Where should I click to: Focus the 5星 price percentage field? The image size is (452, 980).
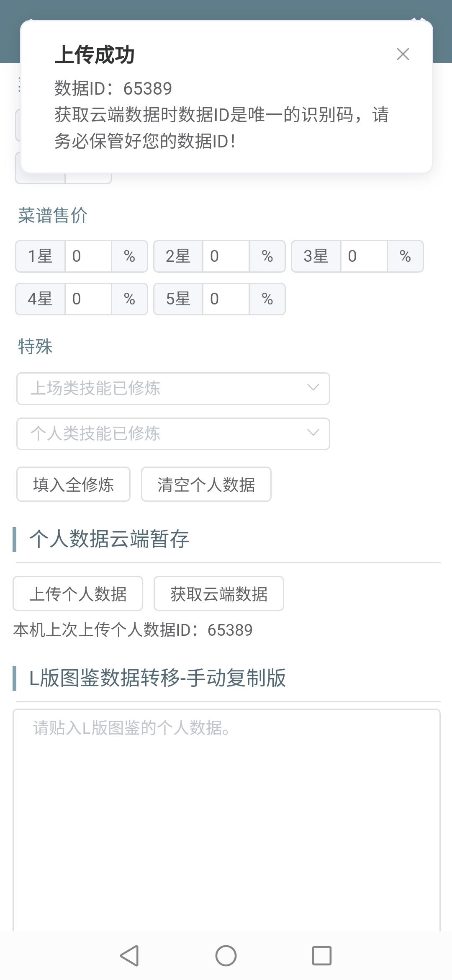[x=226, y=299]
